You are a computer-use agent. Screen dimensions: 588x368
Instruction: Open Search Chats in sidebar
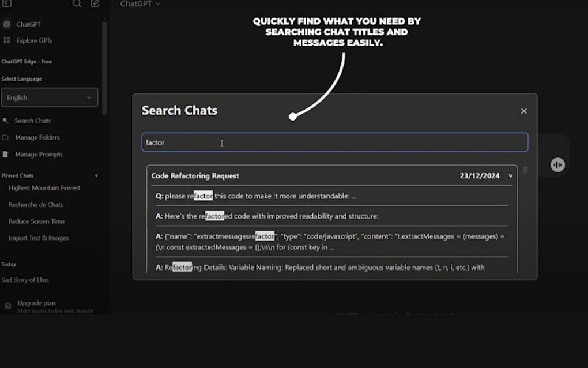[33, 121]
